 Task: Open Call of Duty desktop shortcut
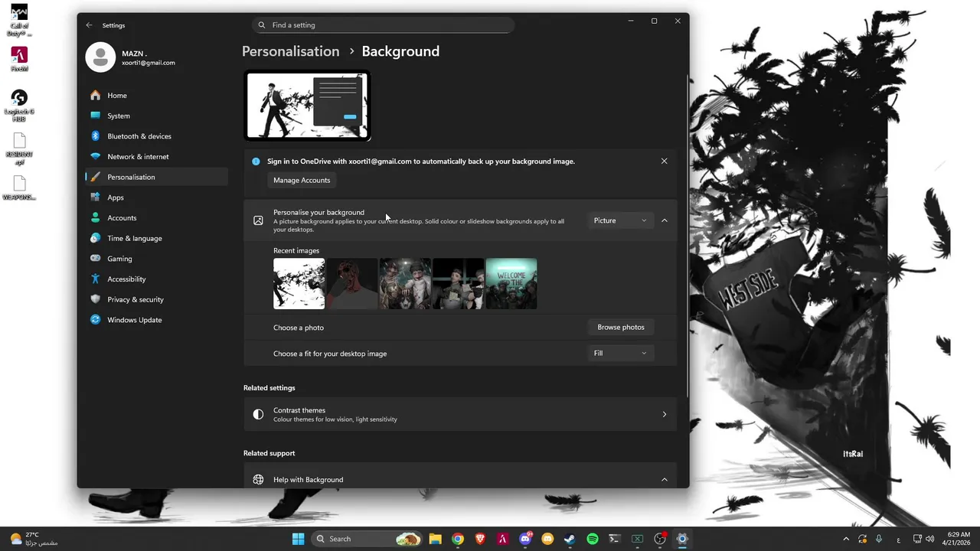pyautogui.click(x=19, y=21)
